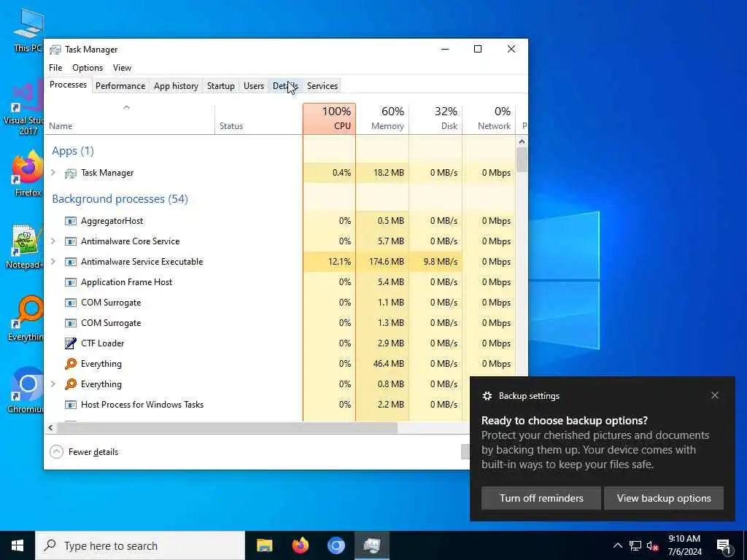
Task: Click Antimalware Service Executable icon
Action: coord(71,262)
